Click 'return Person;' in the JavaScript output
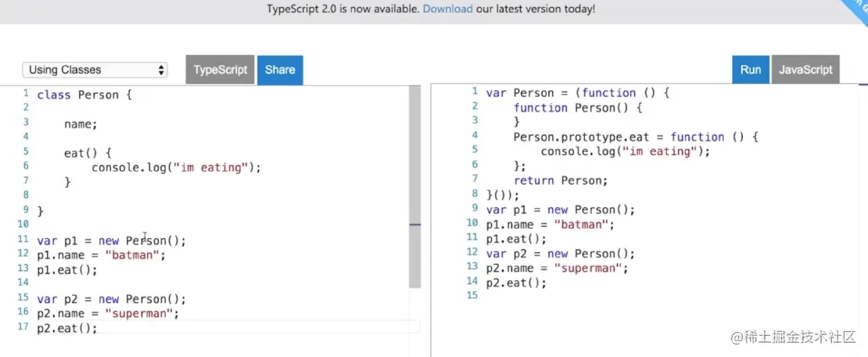Viewport: 868px width, 357px height. point(560,180)
